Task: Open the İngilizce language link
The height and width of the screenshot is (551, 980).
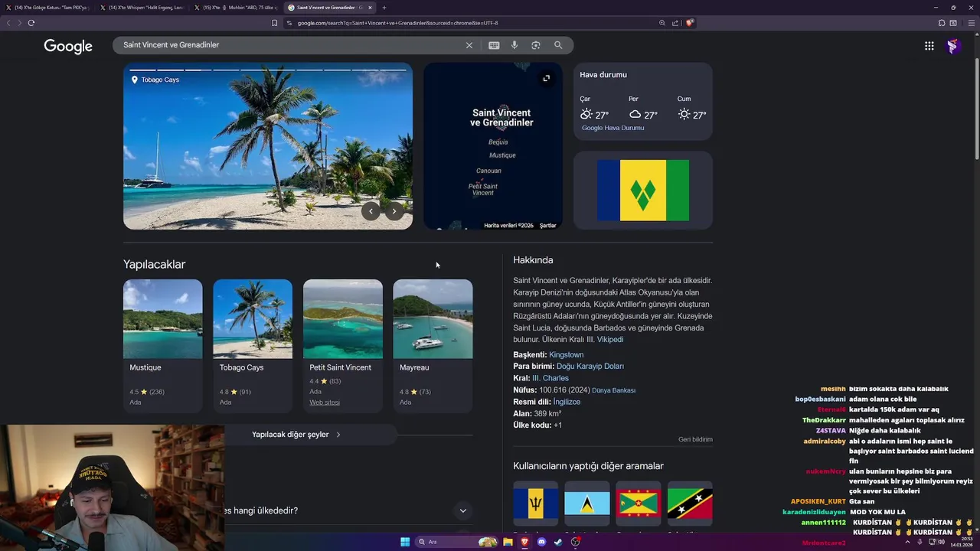Action: pos(567,402)
